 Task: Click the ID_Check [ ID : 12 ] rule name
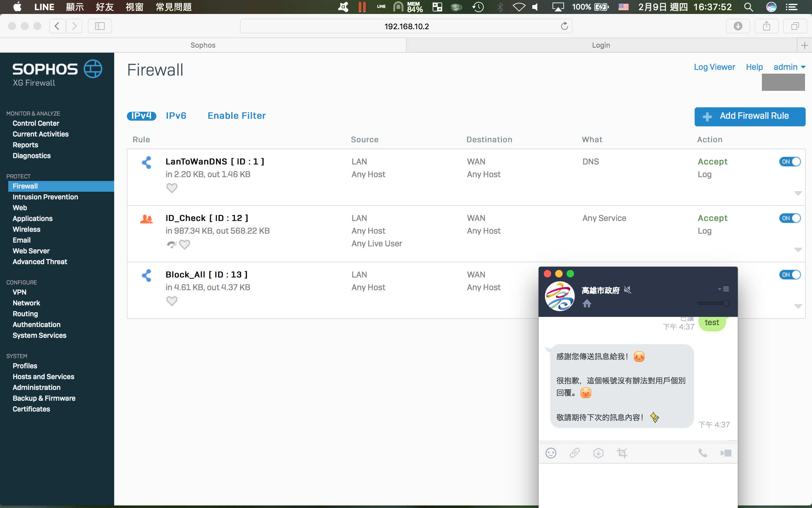207,218
